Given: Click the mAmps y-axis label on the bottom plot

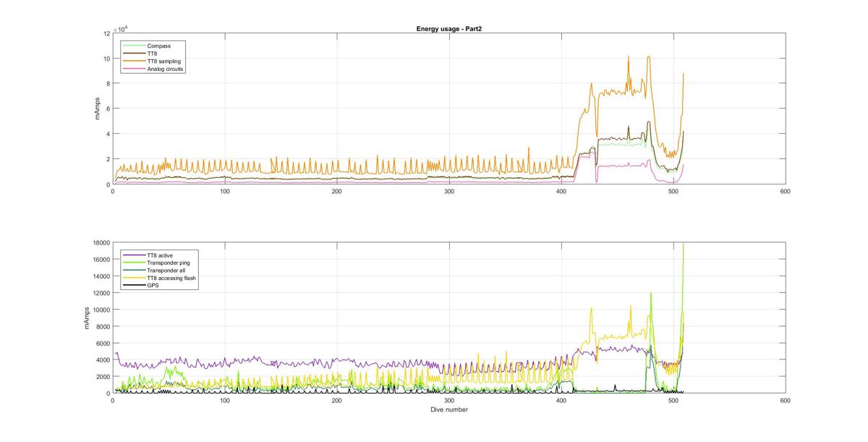Looking at the screenshot, I should [88, 318].
